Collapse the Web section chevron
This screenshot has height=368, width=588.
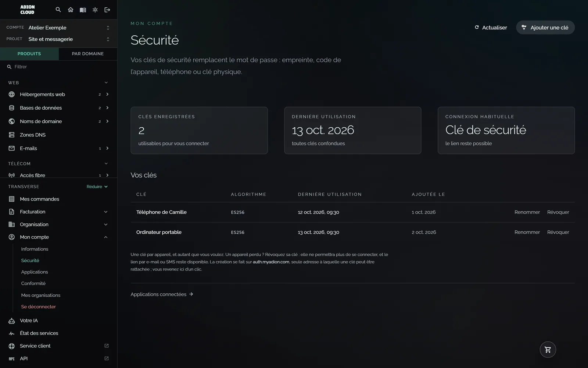[106, 82]
